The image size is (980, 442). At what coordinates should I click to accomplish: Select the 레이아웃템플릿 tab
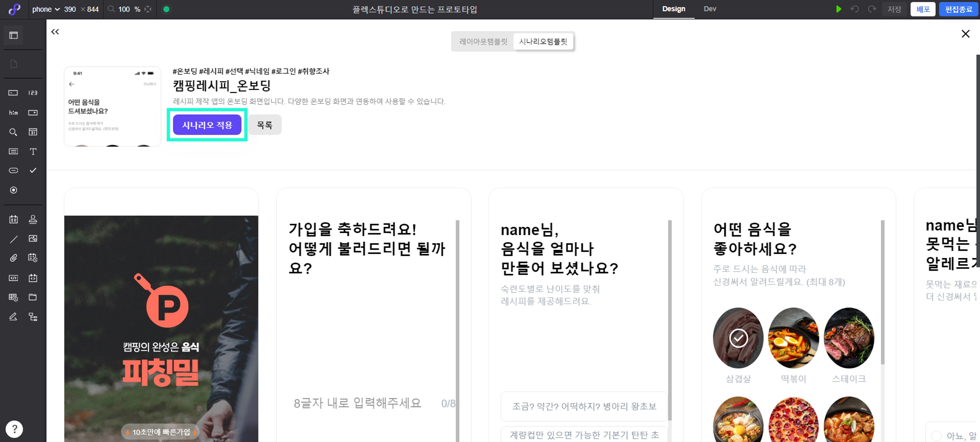point(483,41)
